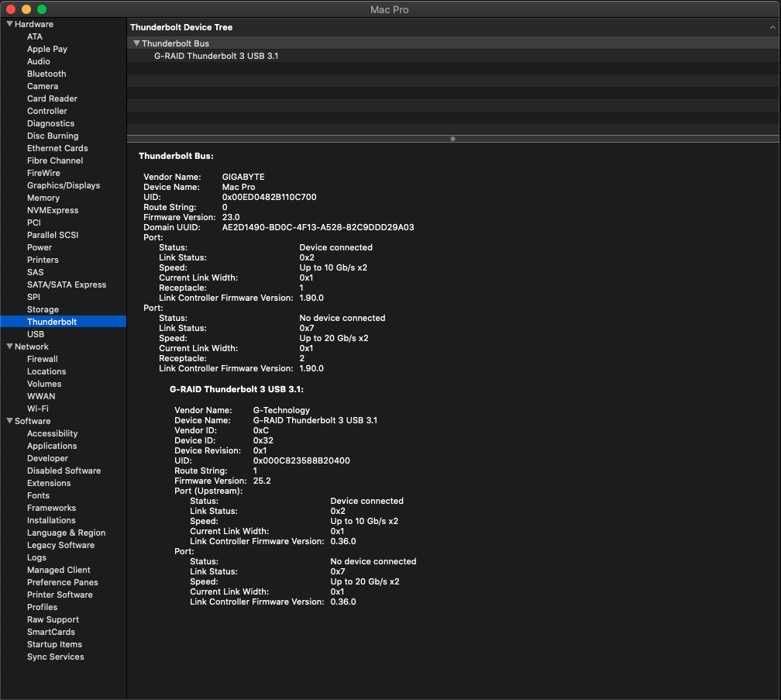Open Storage entry
The image size is (781, 700).
click(x=43, y=309)
